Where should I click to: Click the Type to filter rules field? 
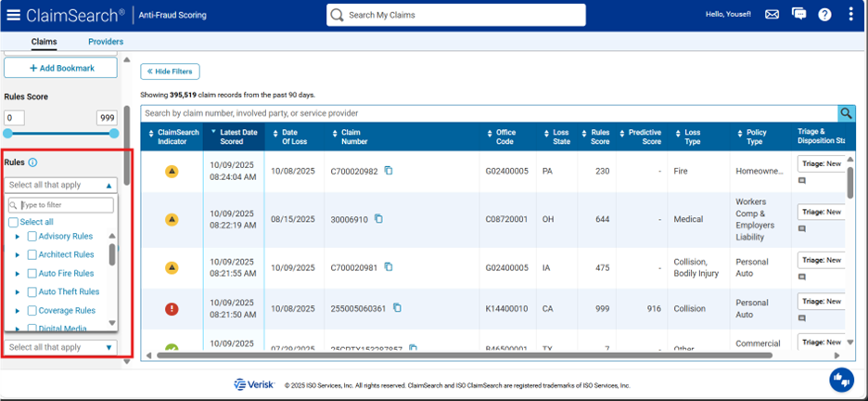pos(61,205)
